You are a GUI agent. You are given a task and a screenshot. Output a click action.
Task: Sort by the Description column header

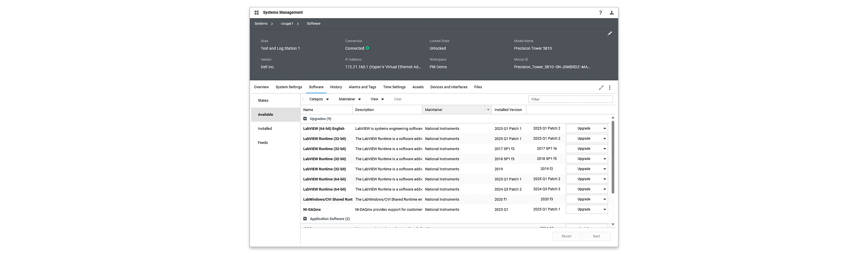[387, 110]
